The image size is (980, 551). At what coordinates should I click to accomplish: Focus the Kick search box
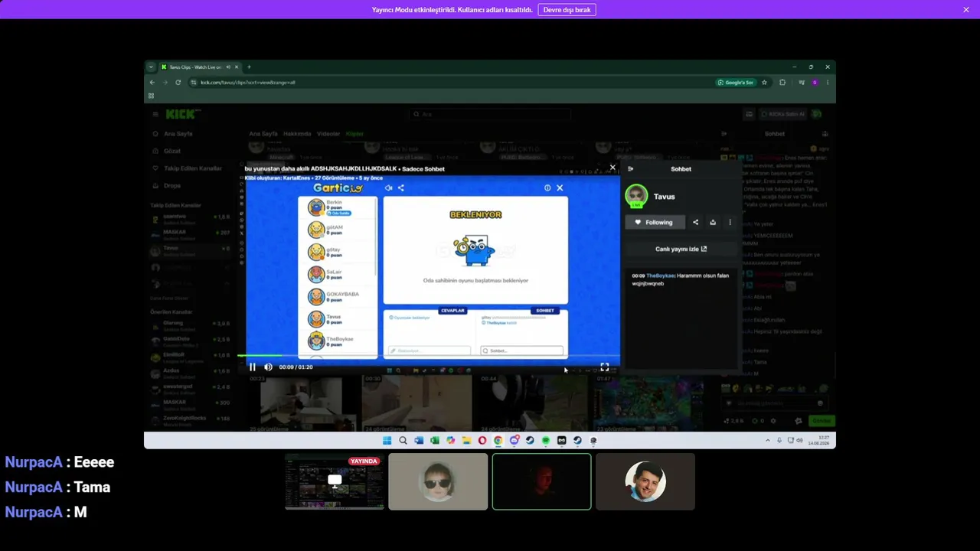[490, 114]
